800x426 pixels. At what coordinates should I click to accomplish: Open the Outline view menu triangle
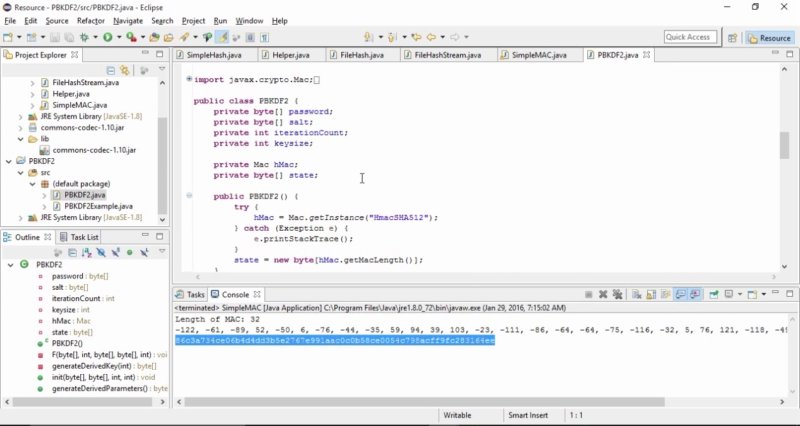(x=162, y=250)
